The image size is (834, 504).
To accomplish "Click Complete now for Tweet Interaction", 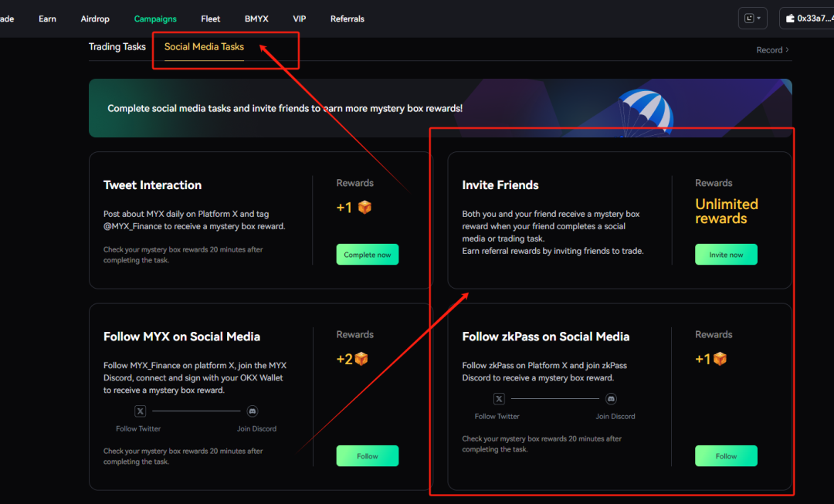I will 368,255.
